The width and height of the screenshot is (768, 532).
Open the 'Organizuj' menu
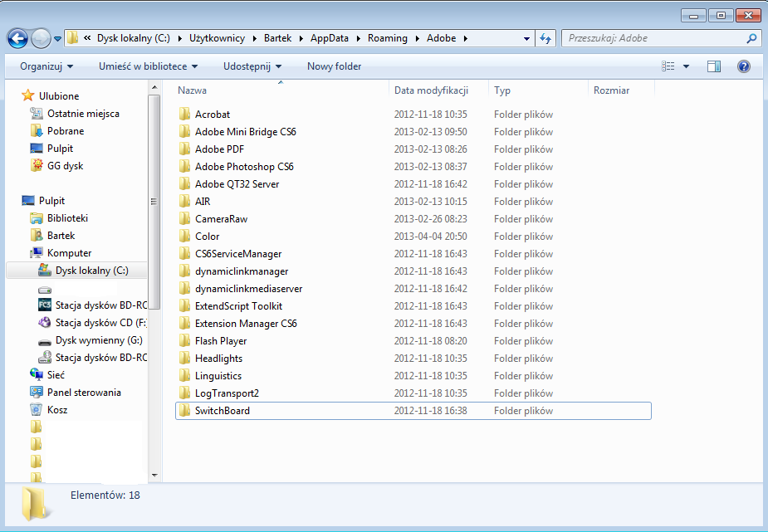(x=46, y=66)
